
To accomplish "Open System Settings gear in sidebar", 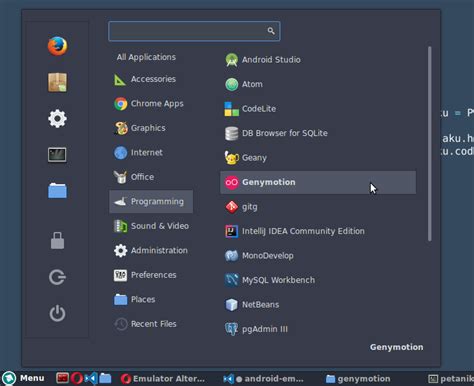I will [x=57, y=118].
